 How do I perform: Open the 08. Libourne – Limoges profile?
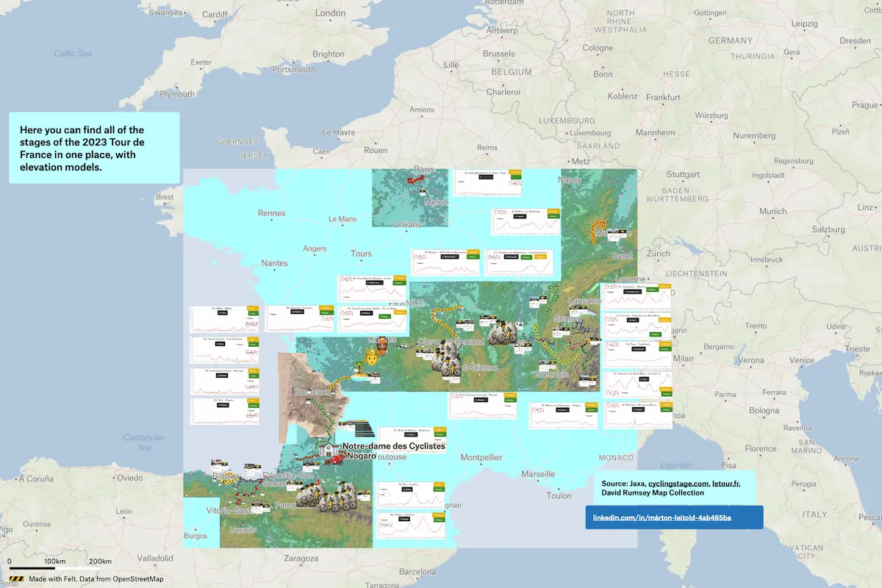tap(299, 319)
